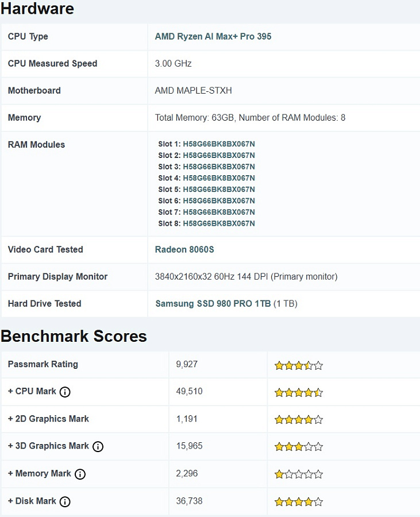This screenshot has height=517, width=420.
Task: Click the Passmark Rating row label
Action: pos(43,364)
